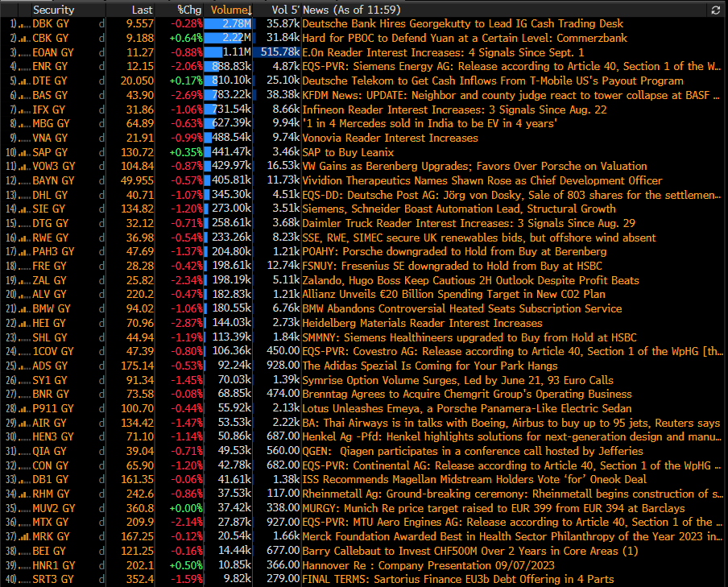728x587 pixels.
Task: Open mini chart icon for MBG GY
Action: point(25,125)
